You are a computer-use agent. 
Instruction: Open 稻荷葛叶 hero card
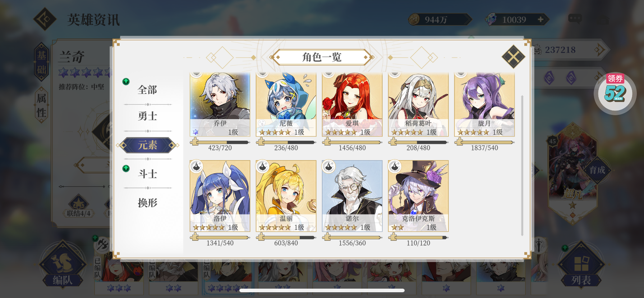tap(418, 104)
